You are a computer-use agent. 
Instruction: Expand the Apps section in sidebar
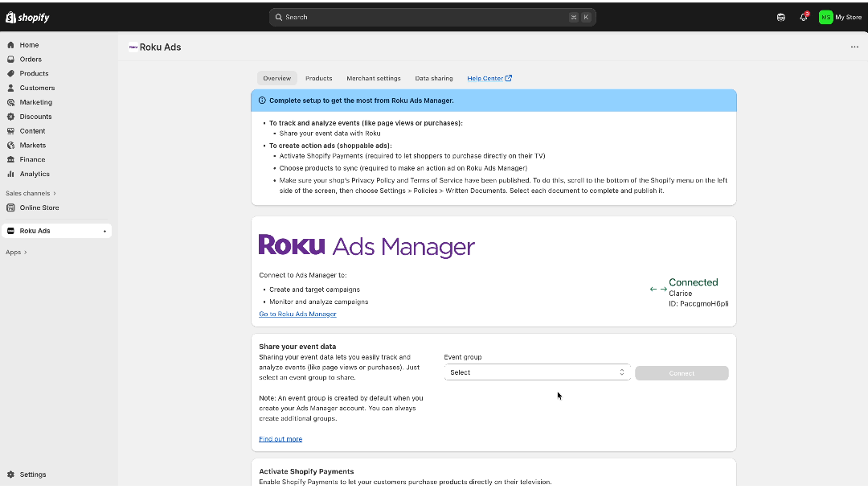click(x=16, y=253)
